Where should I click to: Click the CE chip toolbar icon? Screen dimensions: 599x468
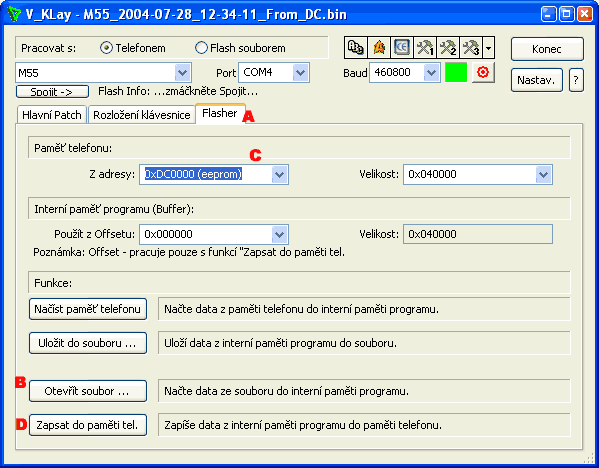pyautogui.click(x=402, y=48)
